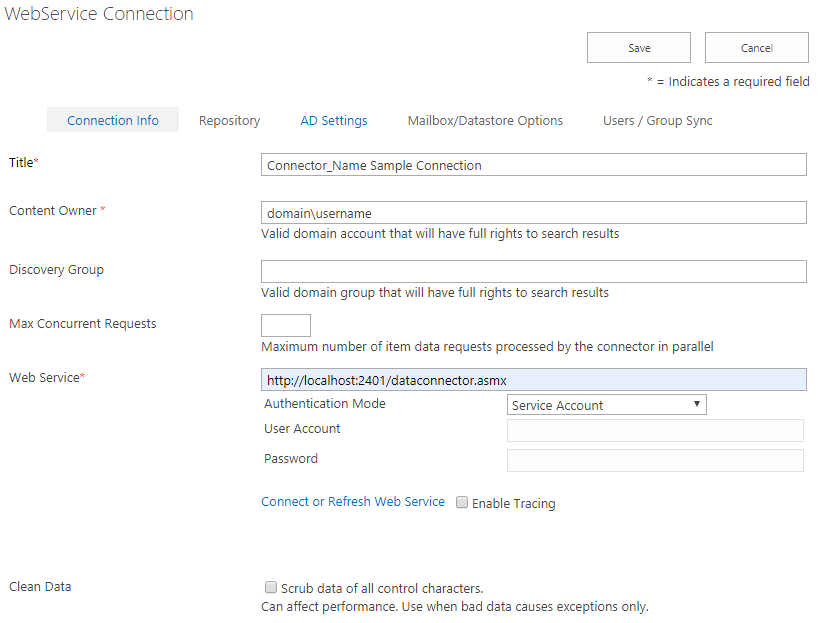Open the Repository tab
Screen dimensions: 818x623
[x=229, y=120]
